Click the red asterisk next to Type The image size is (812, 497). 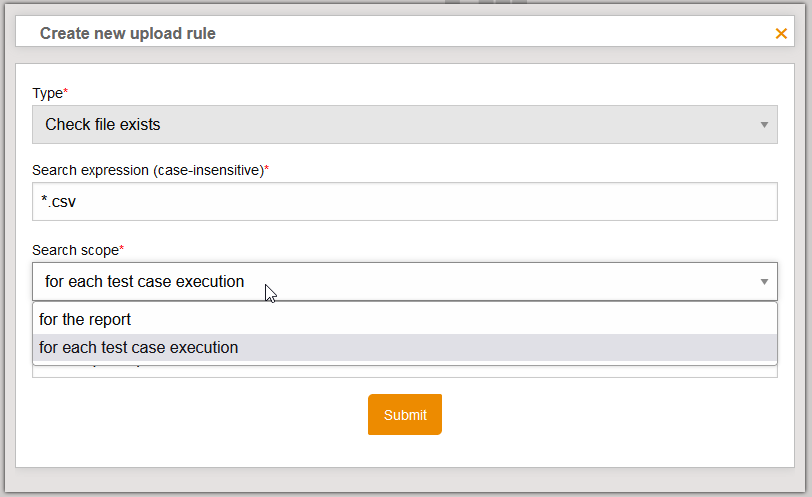pyautogui.click(x=66, y=92)
